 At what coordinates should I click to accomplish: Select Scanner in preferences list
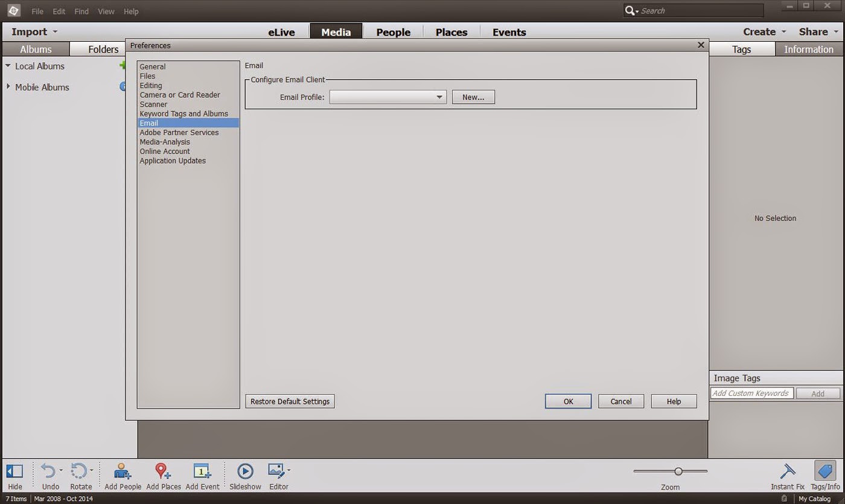[188, 104]
